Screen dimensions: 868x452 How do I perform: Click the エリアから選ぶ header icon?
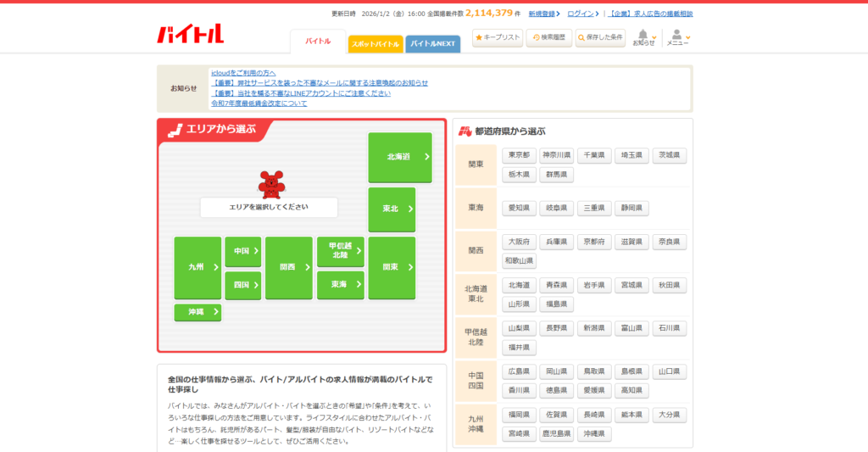tap(175, 130)
